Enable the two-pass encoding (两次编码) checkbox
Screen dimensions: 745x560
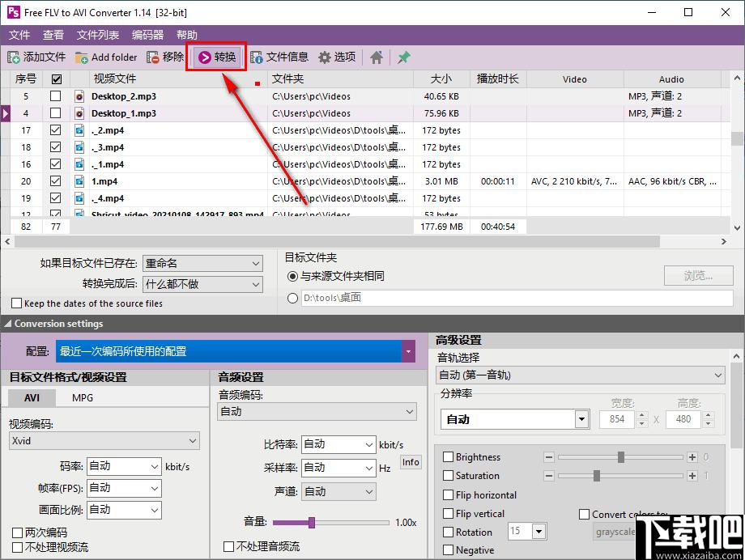[x=17, y=532]
